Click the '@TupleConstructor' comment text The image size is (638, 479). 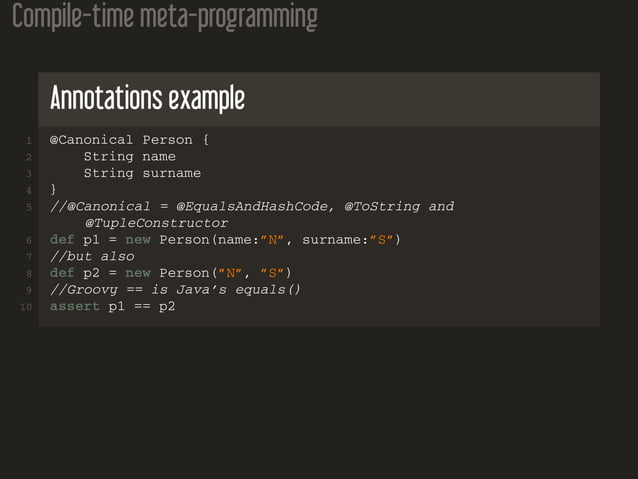click(156, 223)
